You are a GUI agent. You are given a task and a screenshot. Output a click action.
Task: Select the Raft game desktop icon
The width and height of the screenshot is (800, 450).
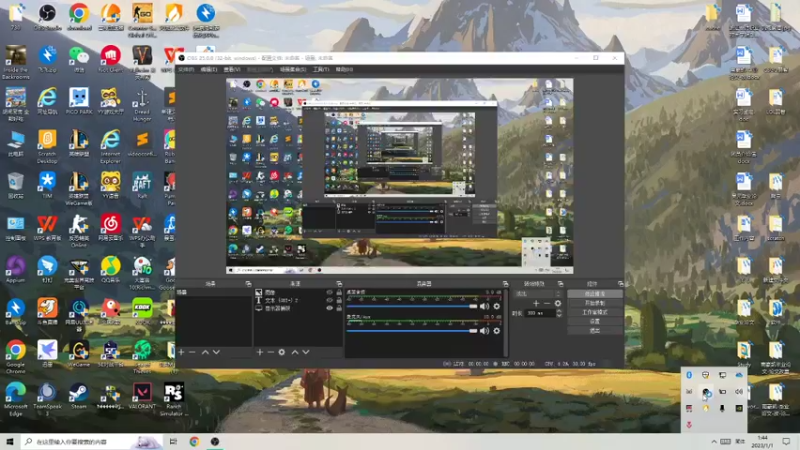(x=142, y=186)
